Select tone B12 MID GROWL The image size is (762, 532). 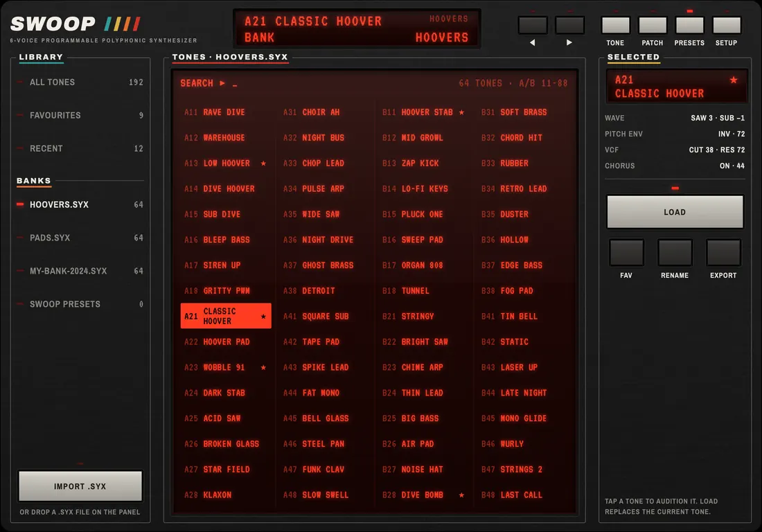[x=424, y=137]
